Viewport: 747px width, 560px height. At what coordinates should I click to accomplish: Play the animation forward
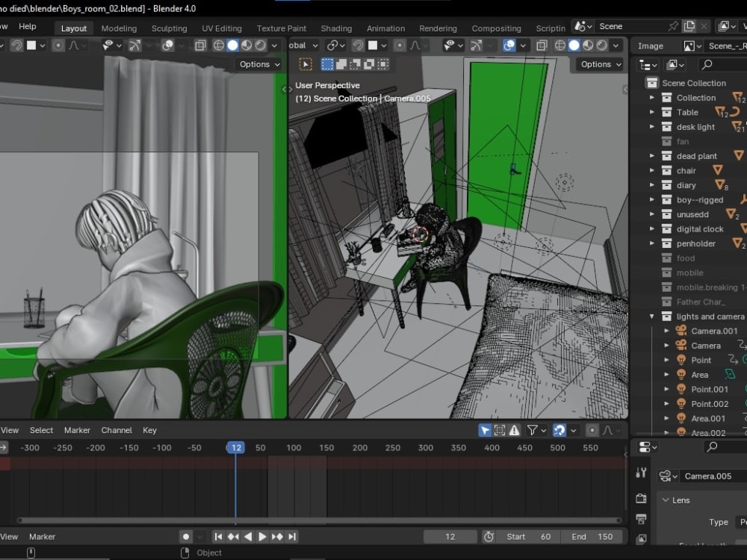(262, 537)
